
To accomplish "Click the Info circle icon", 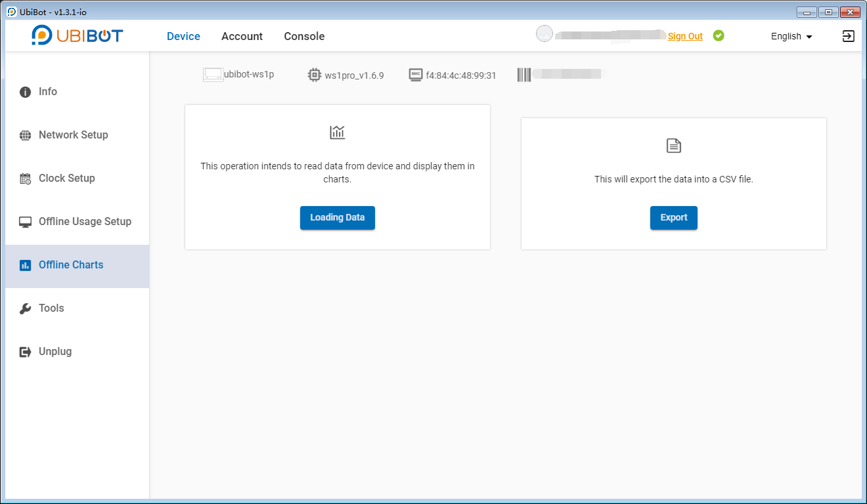I will click(x=26, y=92).
